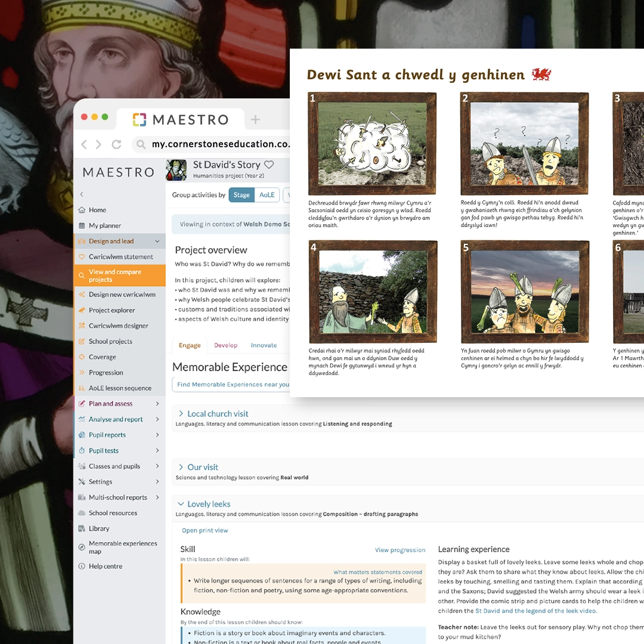Click the Analyse and report chart icon
The image size is (644, 644).
pyautogui.click(x=82, y=419)
